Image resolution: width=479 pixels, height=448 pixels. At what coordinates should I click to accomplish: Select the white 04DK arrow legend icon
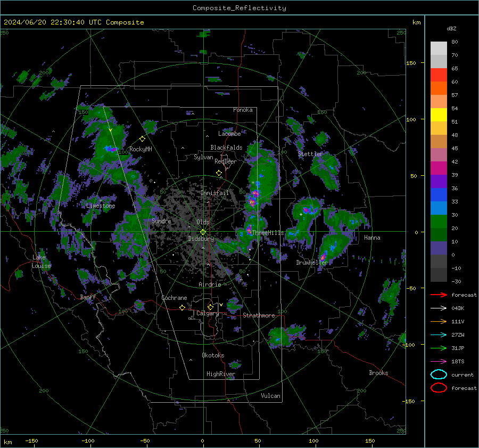pyautogui.click(x=439, y=308)
